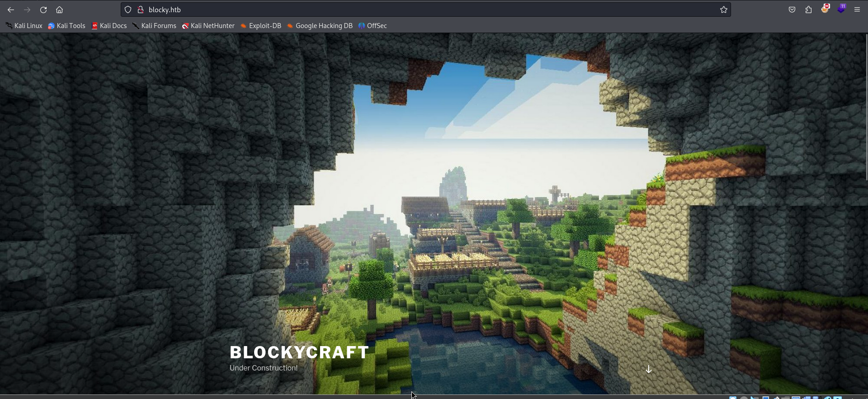Open the Kali Linux bookmark

[x=24, y=26]
